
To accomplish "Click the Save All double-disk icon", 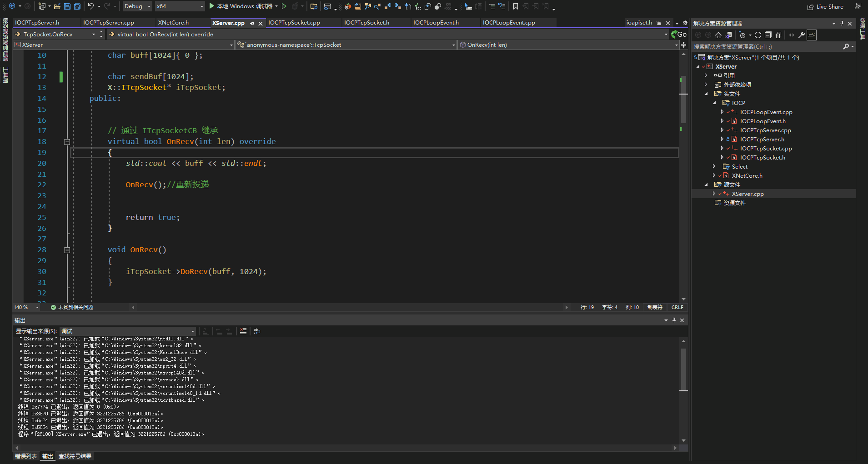I will [x=77, y=6].
